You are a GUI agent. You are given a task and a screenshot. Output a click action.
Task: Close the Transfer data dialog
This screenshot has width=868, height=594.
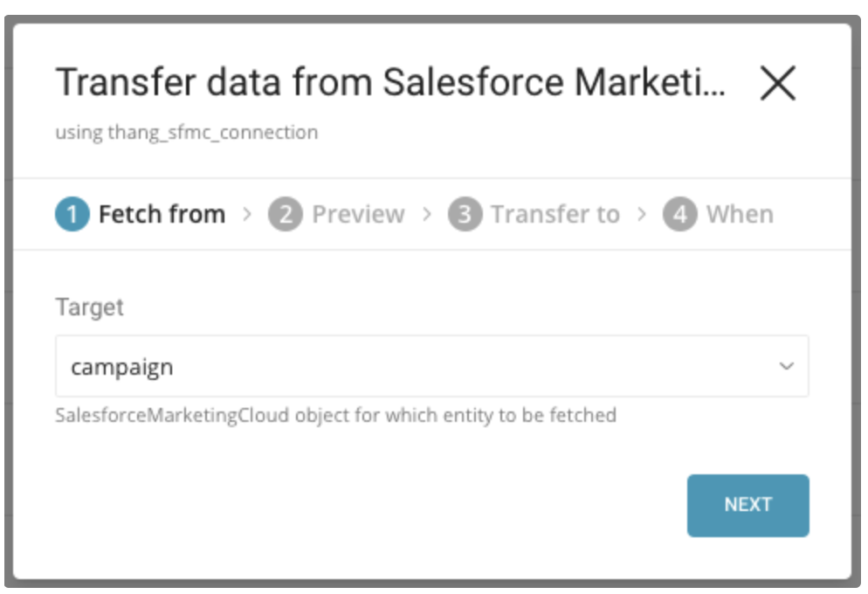777,84
